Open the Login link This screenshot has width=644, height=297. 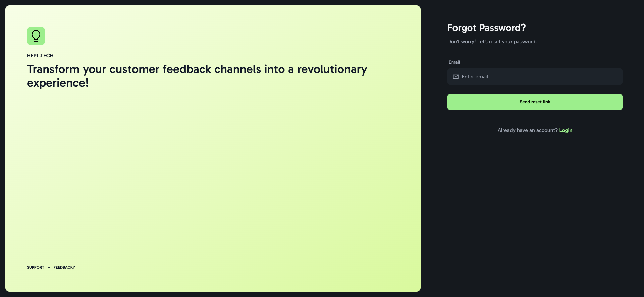(566, 130)
